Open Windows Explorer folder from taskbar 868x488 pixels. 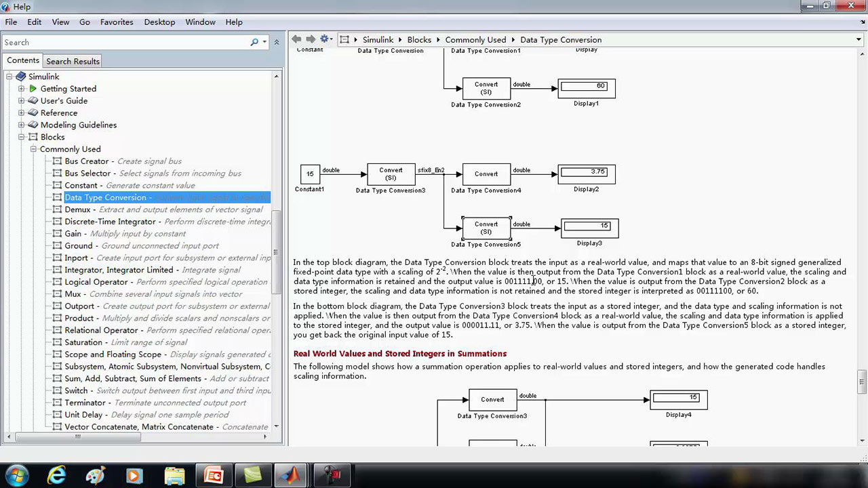pyautogui.click(x=174, y=475)
